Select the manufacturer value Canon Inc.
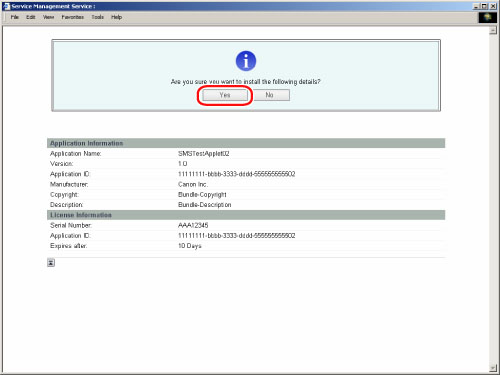 pyautogui.click(x=193, y=184)
